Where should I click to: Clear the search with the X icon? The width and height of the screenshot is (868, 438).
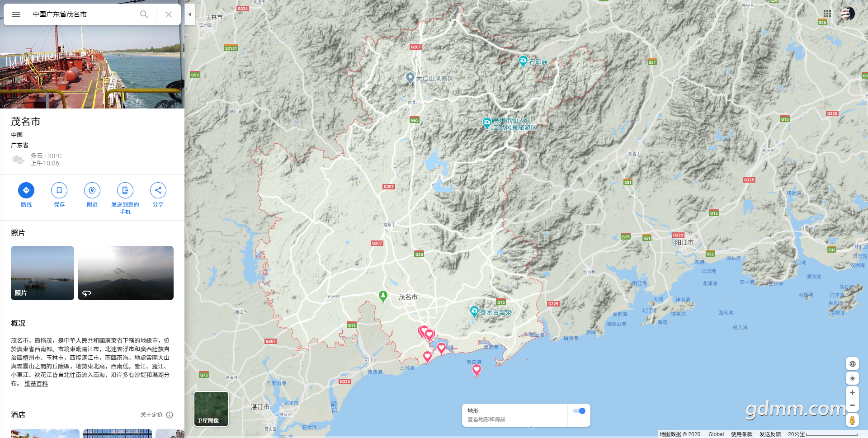coord(169,14)
